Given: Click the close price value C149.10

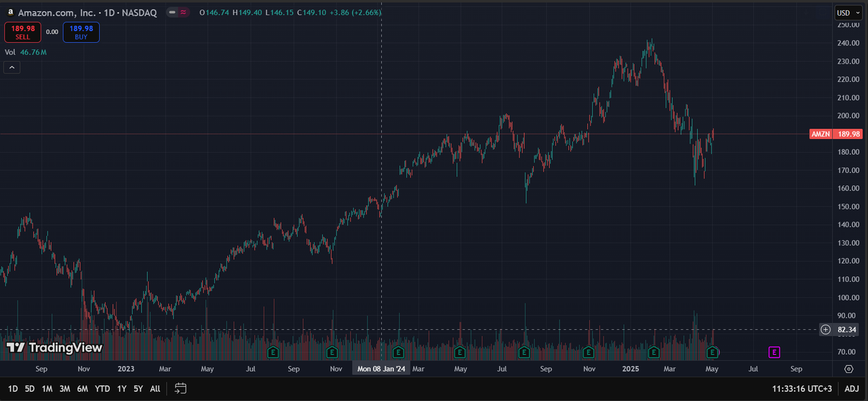Looking at the screenshot, I should 312,12.
